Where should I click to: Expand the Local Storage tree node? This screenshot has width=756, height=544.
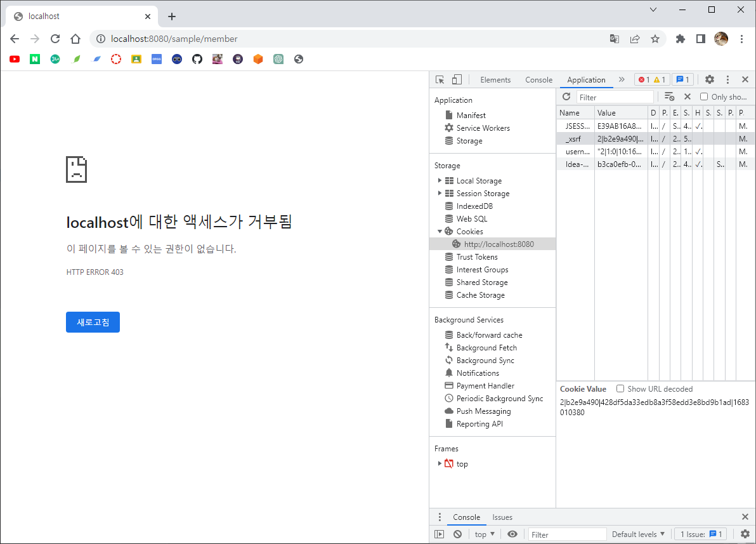point(440,181)
